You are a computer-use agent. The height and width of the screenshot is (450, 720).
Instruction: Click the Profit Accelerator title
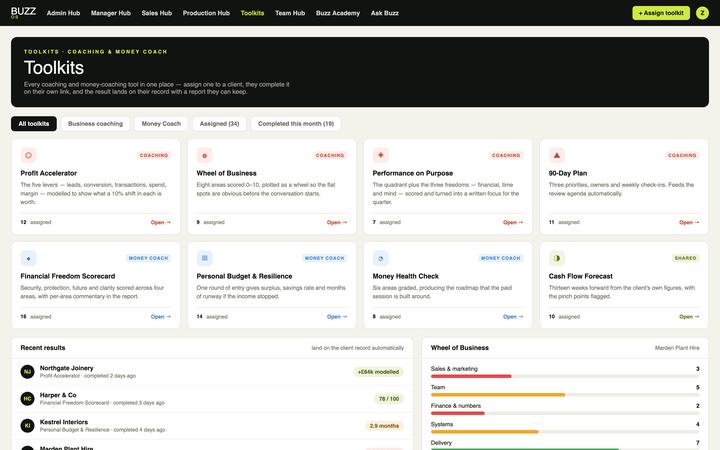coord(49,173)
